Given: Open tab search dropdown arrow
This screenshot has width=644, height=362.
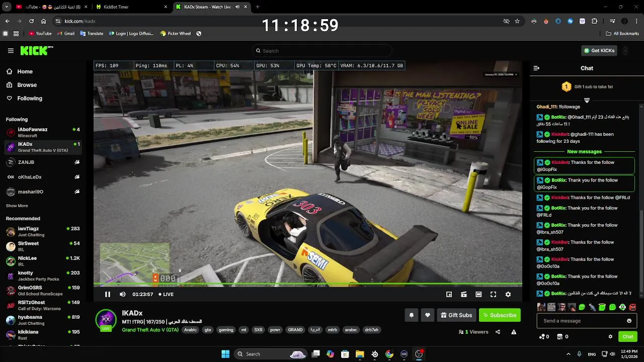Looking at the screenshot, I should coord(7,7).
